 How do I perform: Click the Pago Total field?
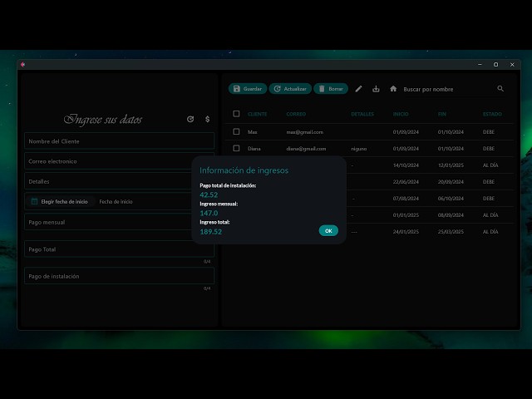tap(119, 249)
